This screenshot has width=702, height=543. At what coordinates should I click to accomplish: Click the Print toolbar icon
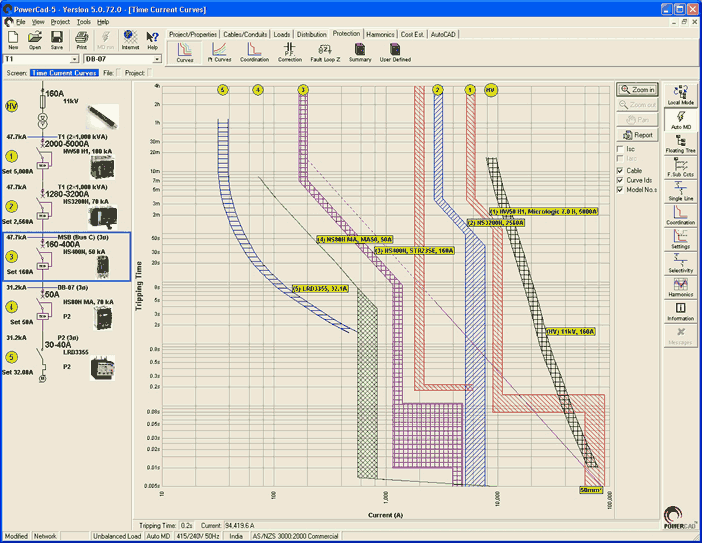[x=81, y=40]
